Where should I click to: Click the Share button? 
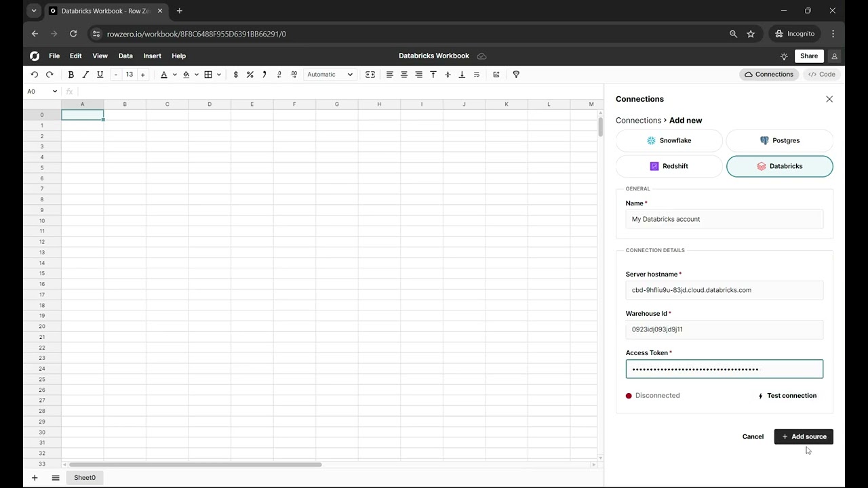tap(809, 56)
